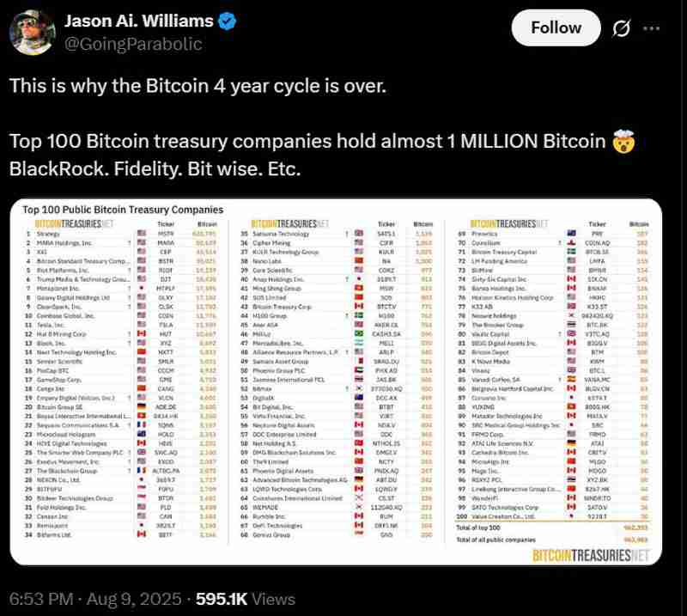Click the US flag beside Strategy

[x=143, y=233]
